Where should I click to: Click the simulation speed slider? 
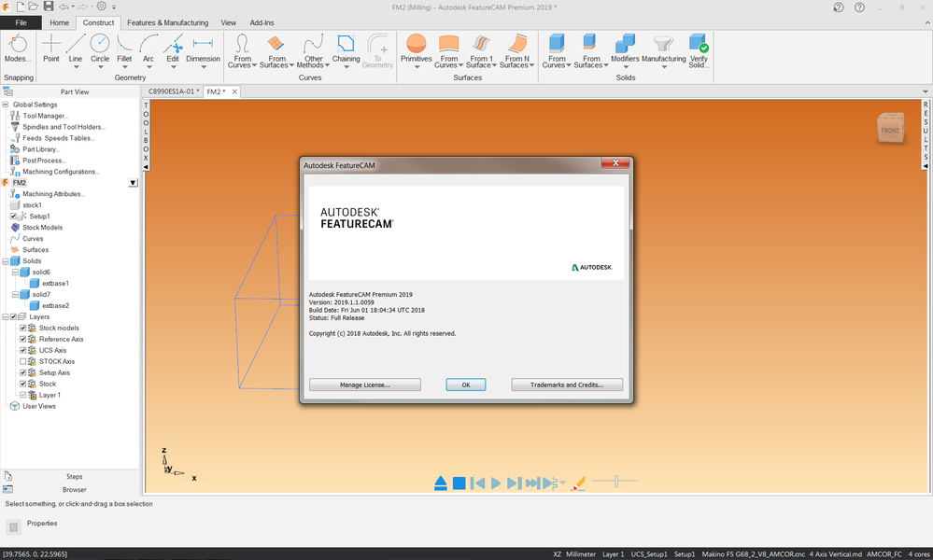pyautogui.click(x=615, y=481)
